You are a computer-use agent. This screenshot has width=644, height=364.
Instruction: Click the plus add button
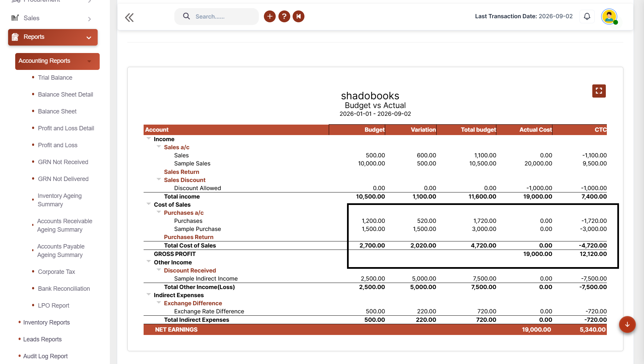[x=270, y=16]
